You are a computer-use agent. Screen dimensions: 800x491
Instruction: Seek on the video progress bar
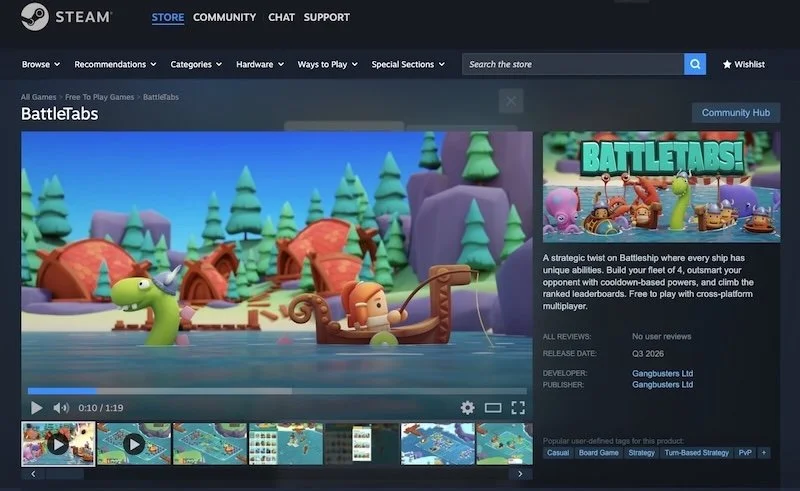tap(277, 391)
